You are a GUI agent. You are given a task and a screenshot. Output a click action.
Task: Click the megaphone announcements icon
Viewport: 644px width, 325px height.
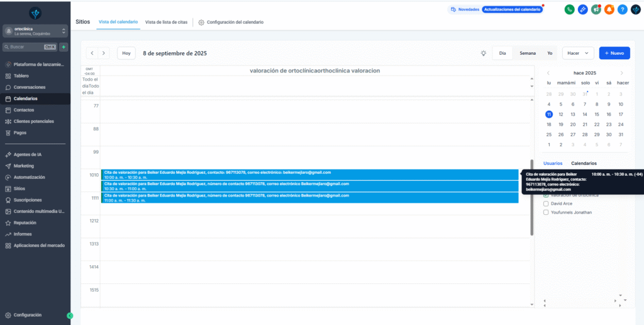point(596,9)
